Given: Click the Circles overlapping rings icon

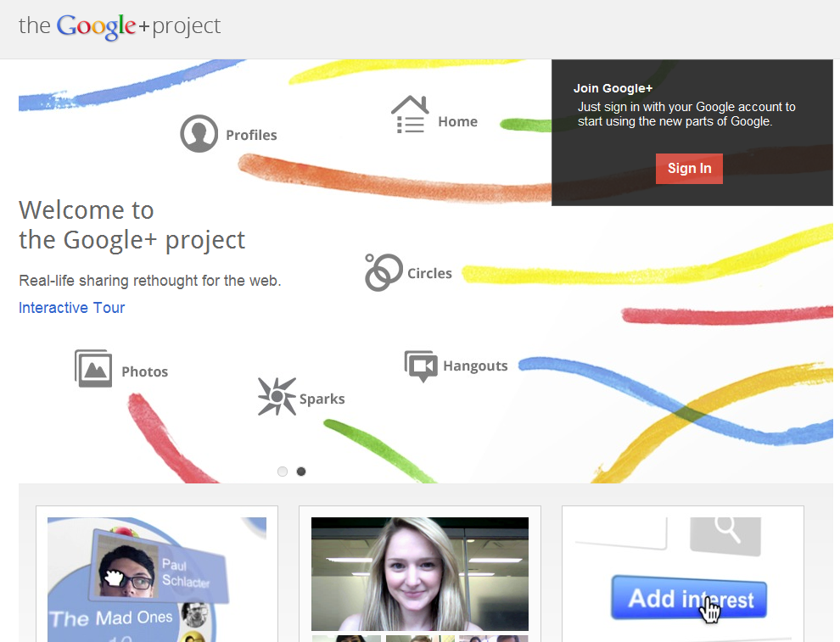Looking at the screenshot, I should tap(383, 272).
